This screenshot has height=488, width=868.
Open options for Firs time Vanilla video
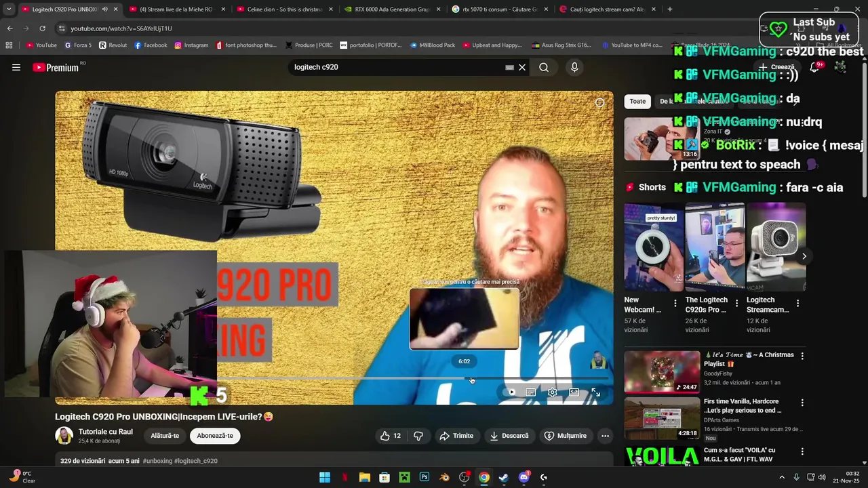coord(802,403)
